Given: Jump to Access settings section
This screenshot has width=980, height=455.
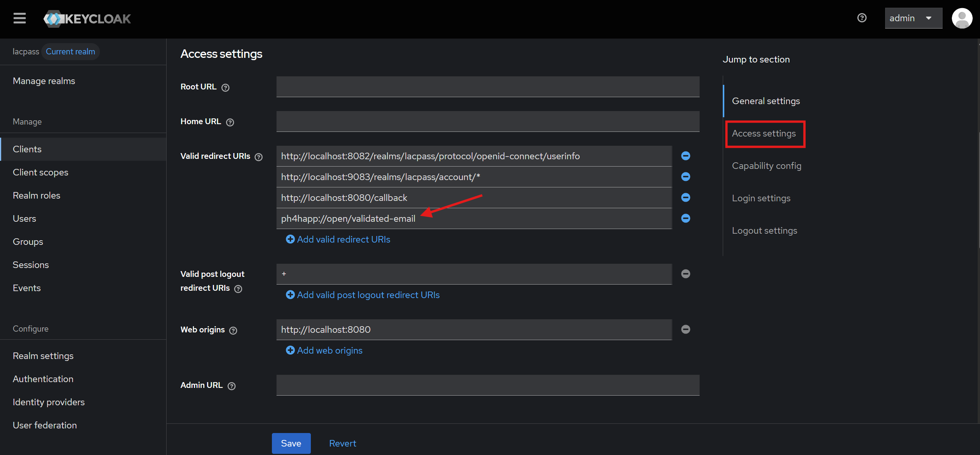Looking at the screenshot, I should point(764,133).
